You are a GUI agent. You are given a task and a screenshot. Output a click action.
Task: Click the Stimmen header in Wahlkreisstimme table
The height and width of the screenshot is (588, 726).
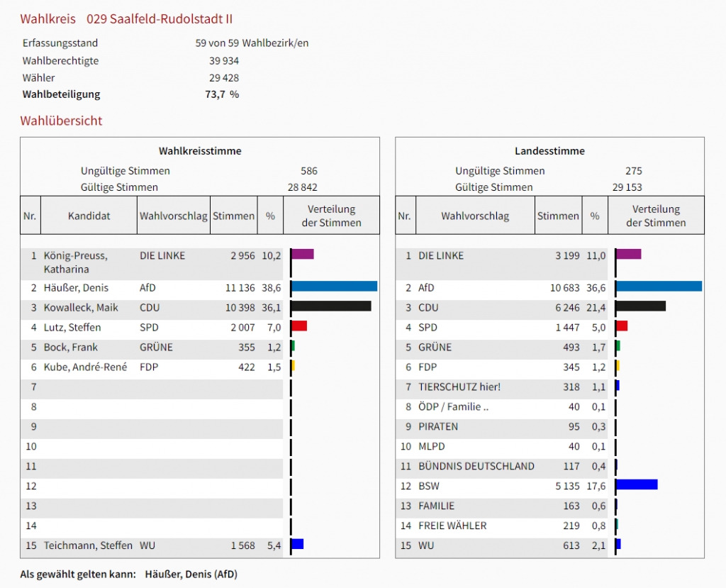tap(234, 216)
